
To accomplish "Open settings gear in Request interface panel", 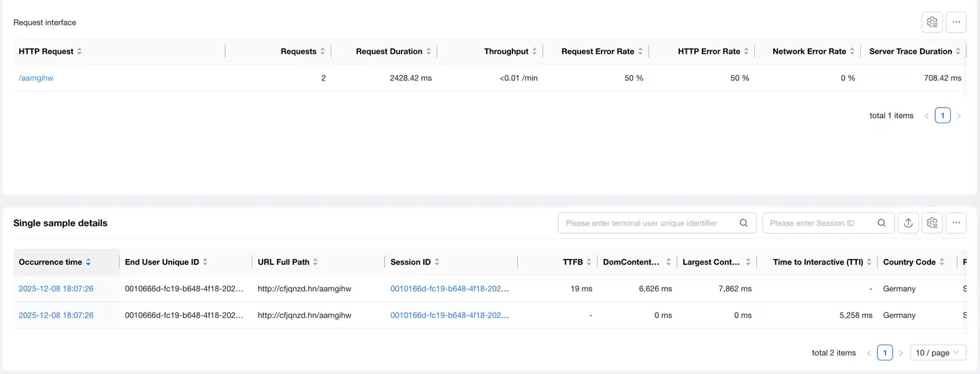I will (x=932, y=22).
